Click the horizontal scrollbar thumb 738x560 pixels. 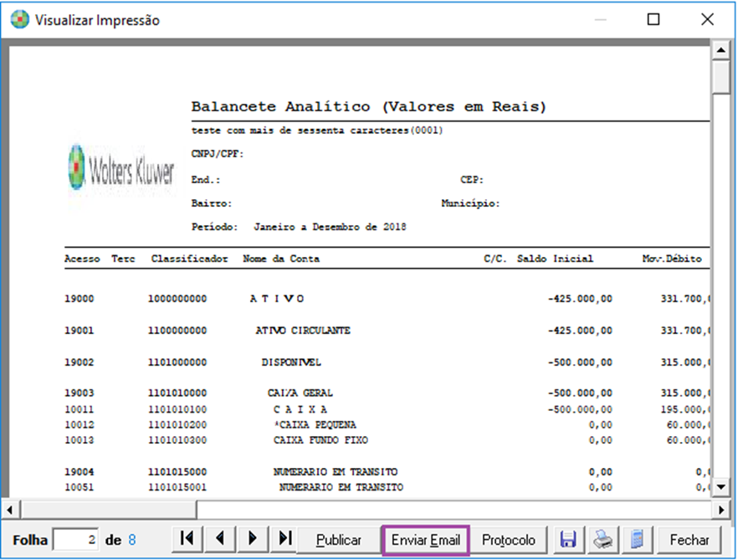(x=109, y=510)
